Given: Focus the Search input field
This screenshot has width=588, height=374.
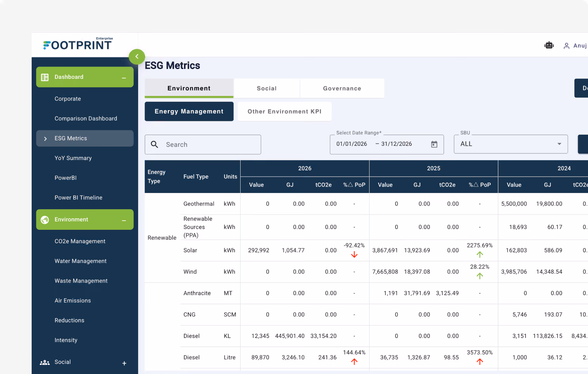Looking at the screenshot, I should (x=203, y=145).
